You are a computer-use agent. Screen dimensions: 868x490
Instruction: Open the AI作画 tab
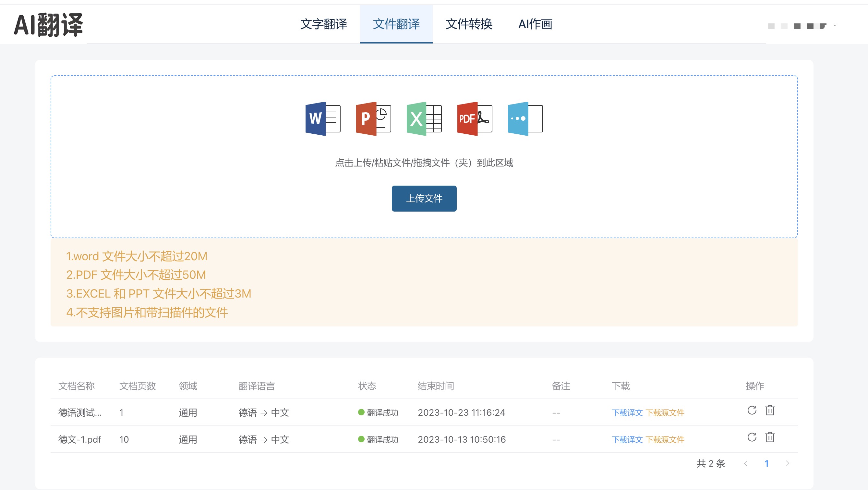(536, 24)
